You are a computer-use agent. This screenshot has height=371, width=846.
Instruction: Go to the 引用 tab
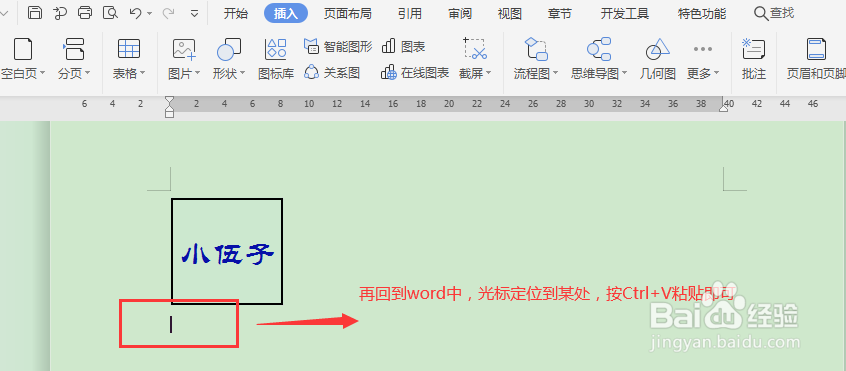coord(410,13)
